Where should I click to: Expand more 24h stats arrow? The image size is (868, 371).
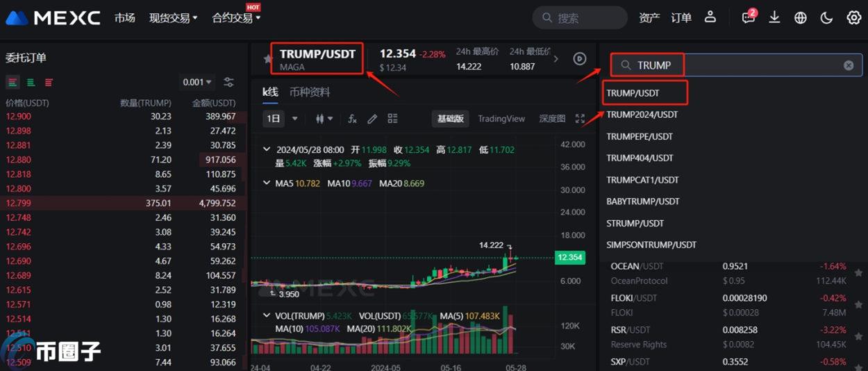click(556, 59)
